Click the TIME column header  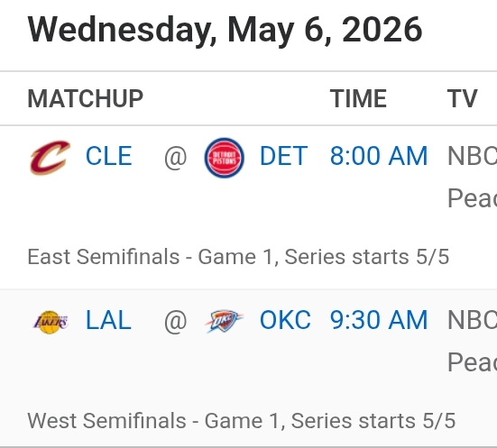click(x=358, y=99)
